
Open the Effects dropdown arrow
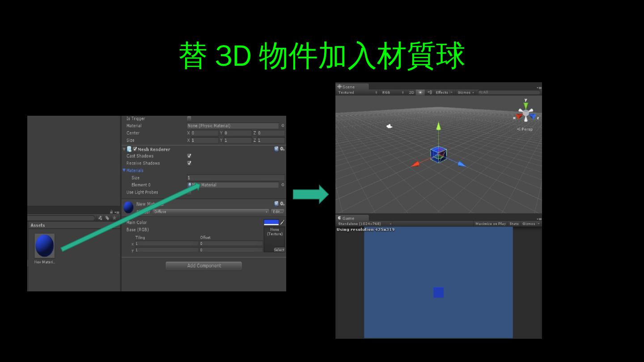(x=451, y=93)
